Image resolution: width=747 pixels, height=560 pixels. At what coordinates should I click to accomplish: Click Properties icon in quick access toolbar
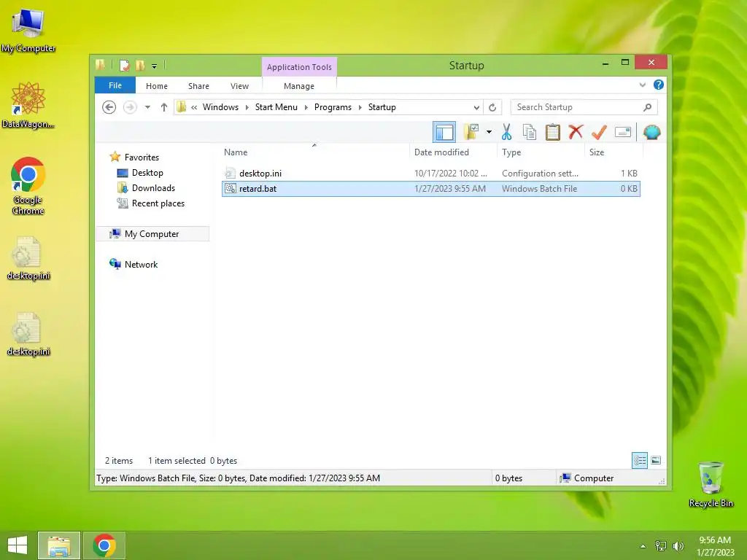[x=124, y=65]
